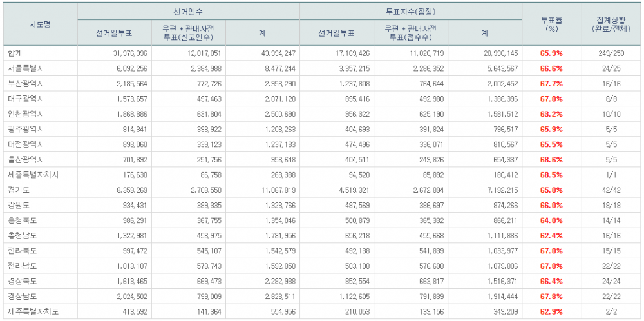Click the 249/250 집계상황 value in 합계 row

point(610,53)
